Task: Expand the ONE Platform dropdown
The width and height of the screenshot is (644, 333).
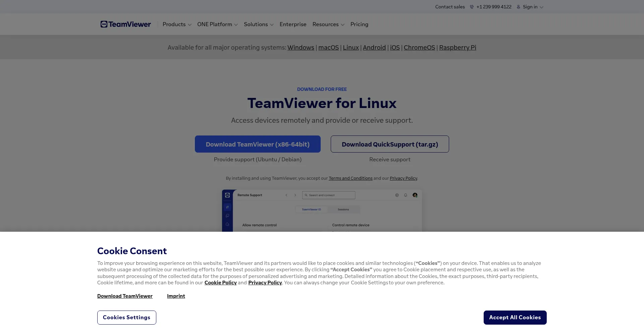Action: click(218, 24)
